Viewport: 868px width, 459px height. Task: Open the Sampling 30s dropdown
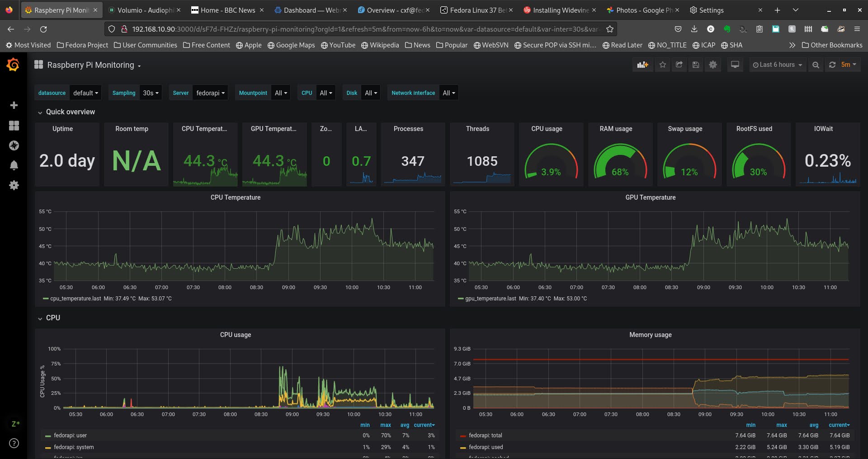pyautogui.click(x=151, y=93)
